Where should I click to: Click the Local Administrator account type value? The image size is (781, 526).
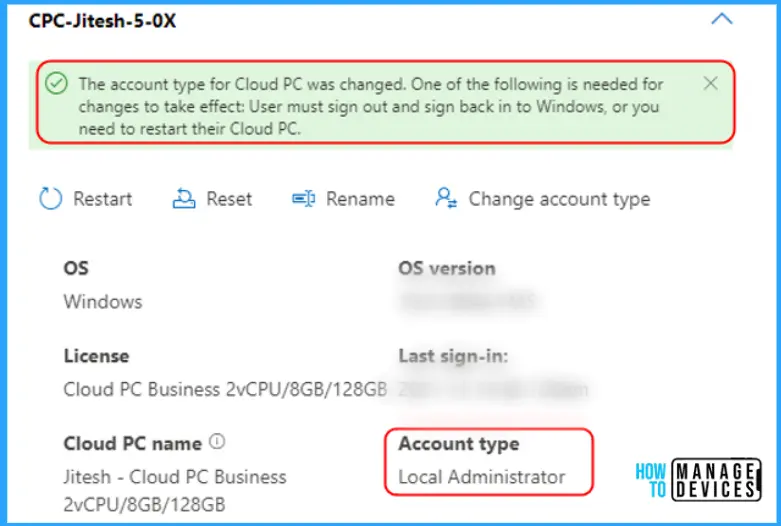[482, 477]
